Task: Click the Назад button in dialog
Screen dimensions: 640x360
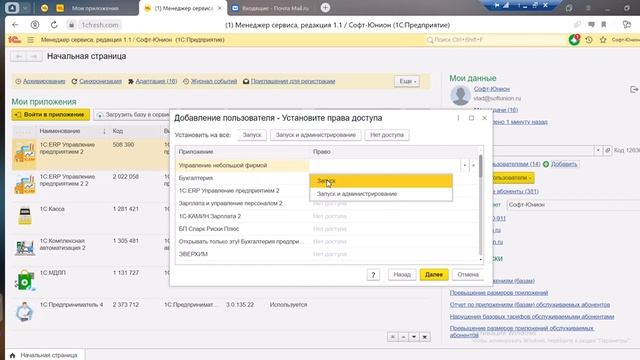Action: coord(402,275)
